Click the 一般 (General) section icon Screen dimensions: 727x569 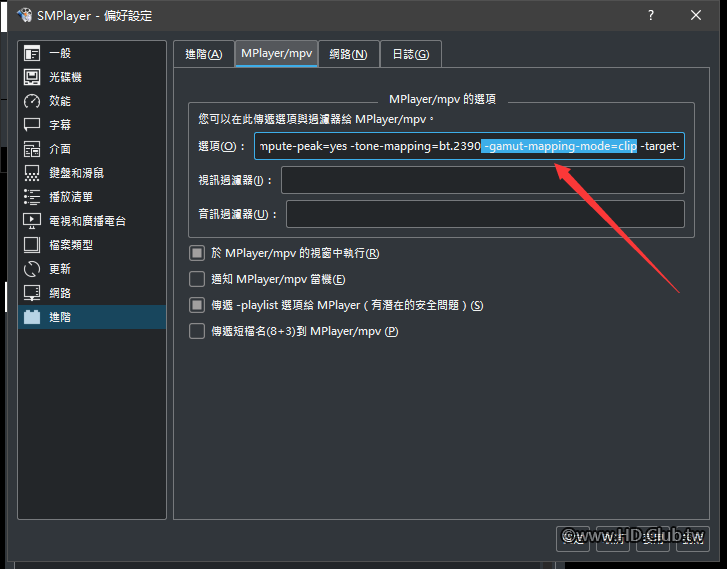32,53
